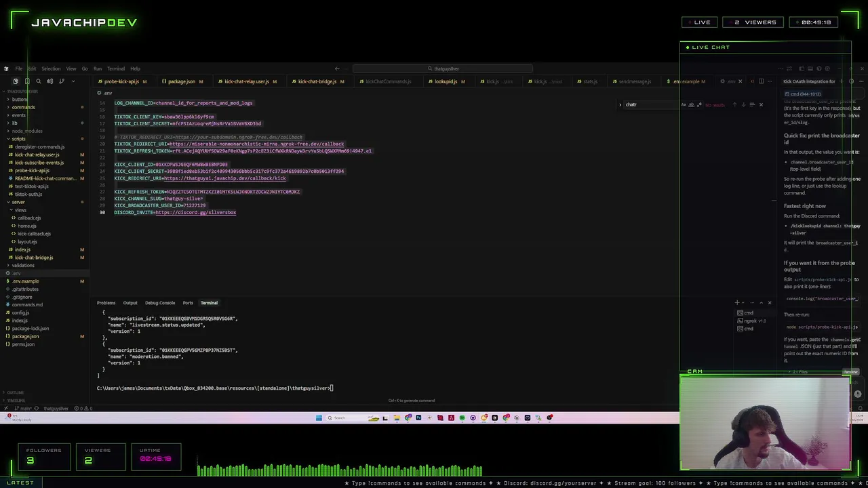Add new terminal with plus icon
868x488 pixels.
click(x=737, y=303)
